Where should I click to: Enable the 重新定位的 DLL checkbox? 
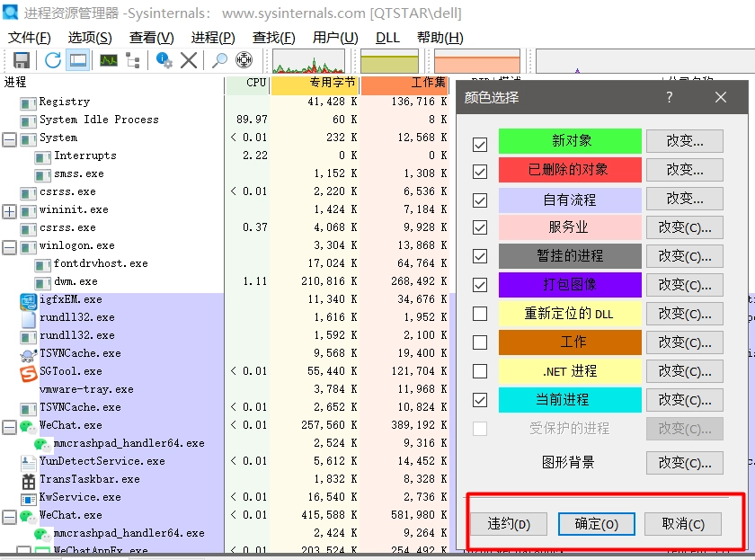480,314
